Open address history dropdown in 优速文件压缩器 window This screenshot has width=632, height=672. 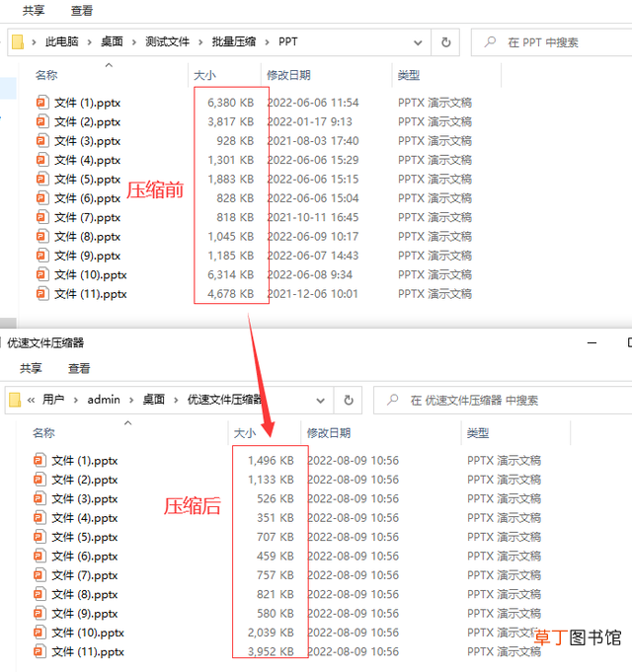(x=320, y=401)
